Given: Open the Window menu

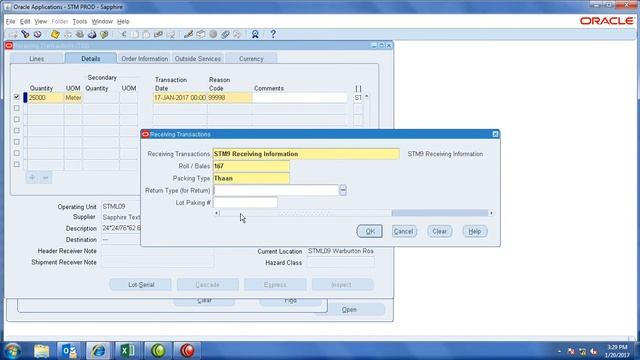Looking at the screenshot, I should tap(102, 21).
